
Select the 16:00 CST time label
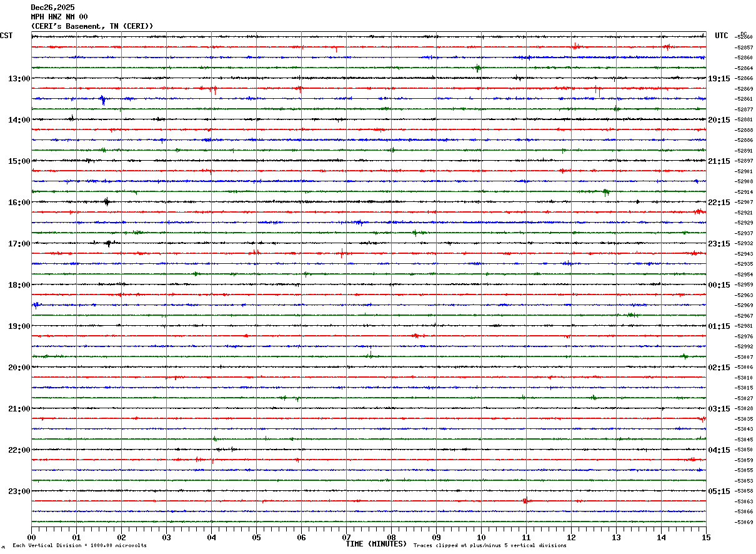19,202
